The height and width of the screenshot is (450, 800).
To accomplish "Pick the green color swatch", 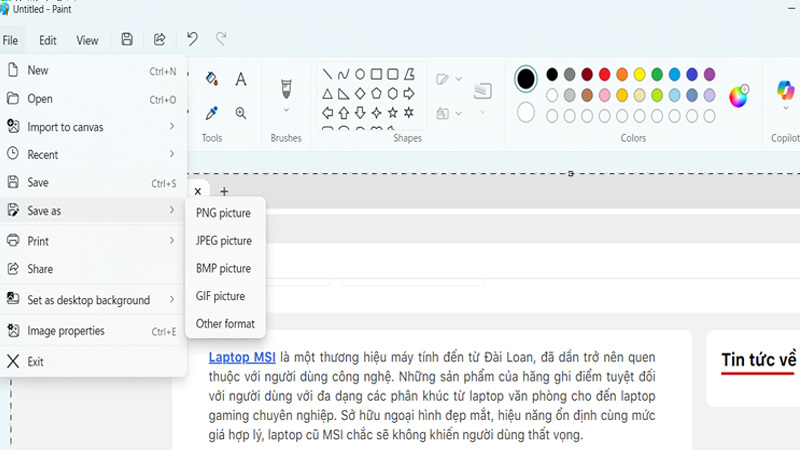I will [x=657, y=74].
